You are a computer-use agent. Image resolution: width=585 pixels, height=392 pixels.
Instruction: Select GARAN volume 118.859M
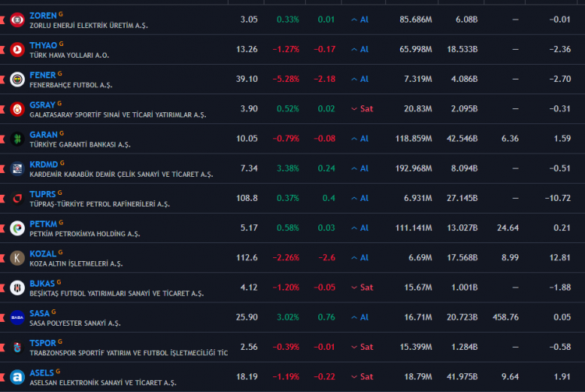[x=413, y=139]
